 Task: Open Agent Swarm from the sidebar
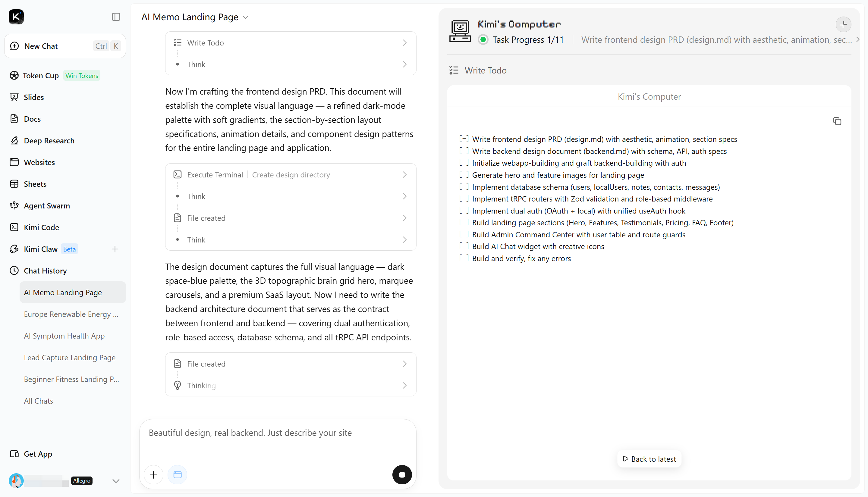pos(47,205)
